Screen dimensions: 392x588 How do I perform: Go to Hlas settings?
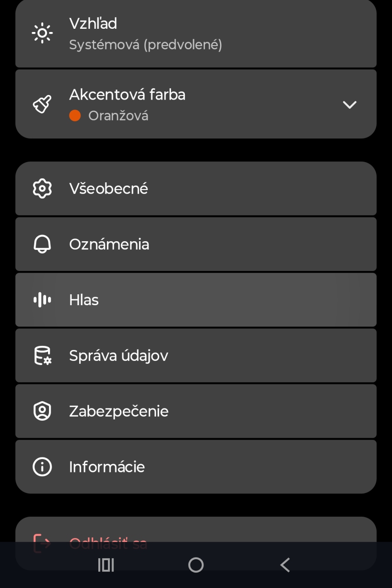[x=196, y=300]
